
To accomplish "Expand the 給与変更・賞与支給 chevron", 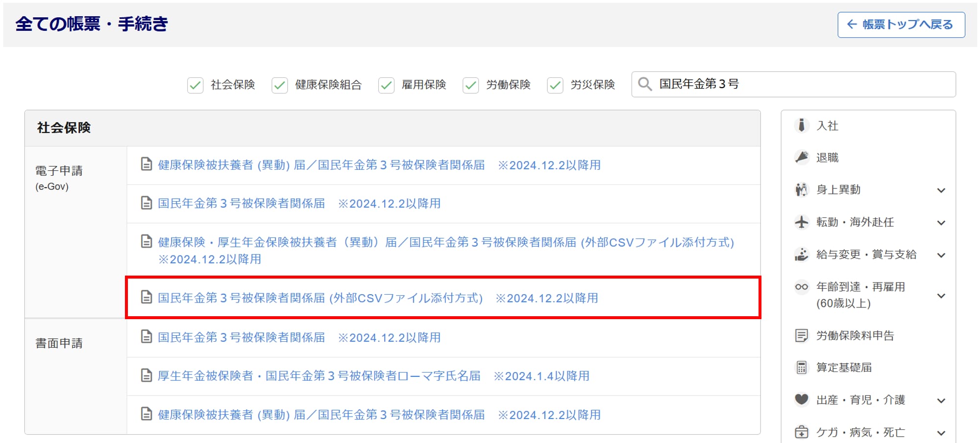I will 941,255.
